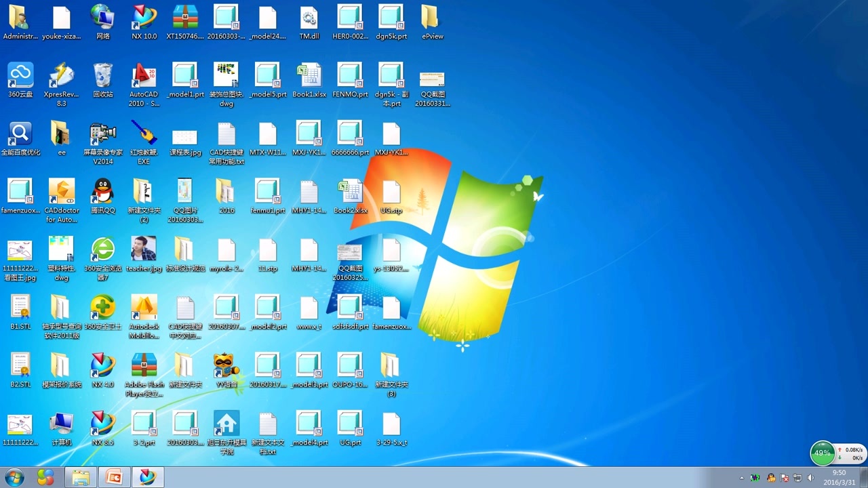Image resolution: width=868 pixels, height=488 pixels.
Task: Select the 塑料特性.dwg file
Action: (x=61, y=259)
